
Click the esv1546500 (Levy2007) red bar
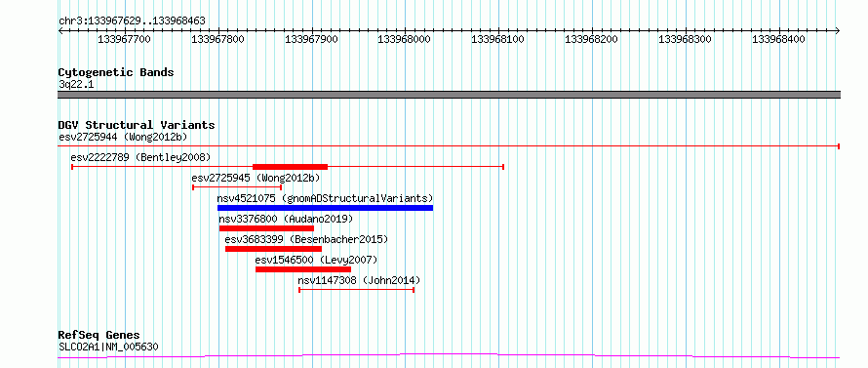pos(302,269)
